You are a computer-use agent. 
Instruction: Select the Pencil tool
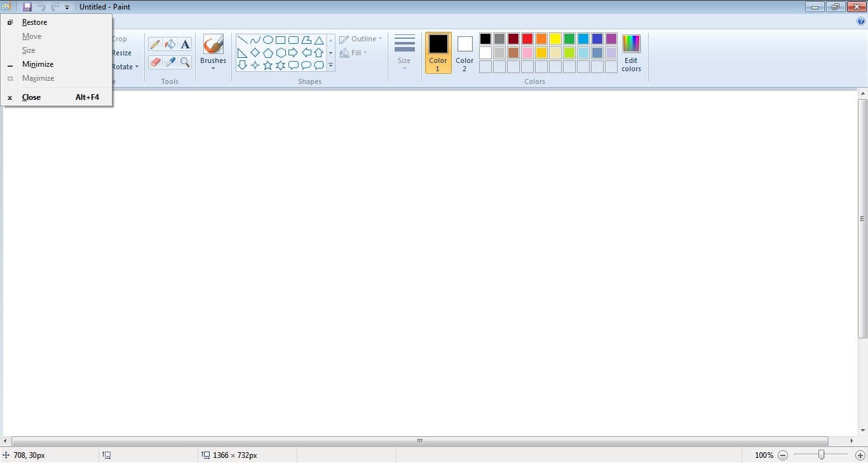tap(155, 44)
